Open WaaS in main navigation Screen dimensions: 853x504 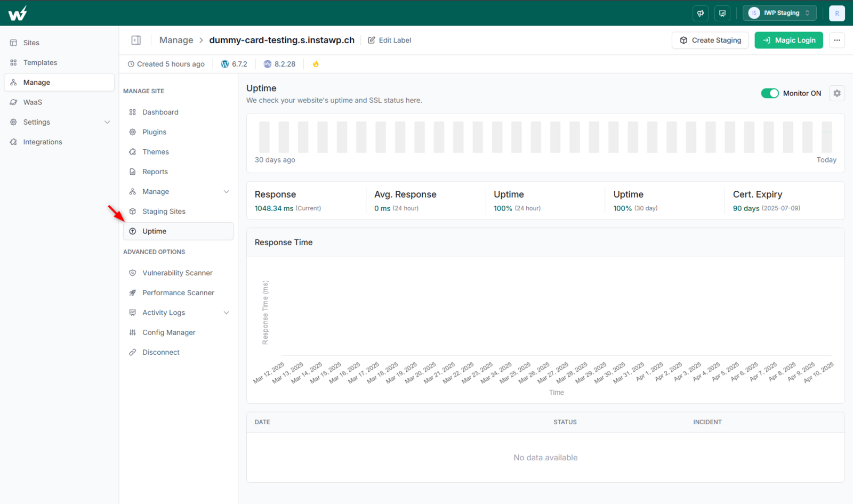click(59, 102)
